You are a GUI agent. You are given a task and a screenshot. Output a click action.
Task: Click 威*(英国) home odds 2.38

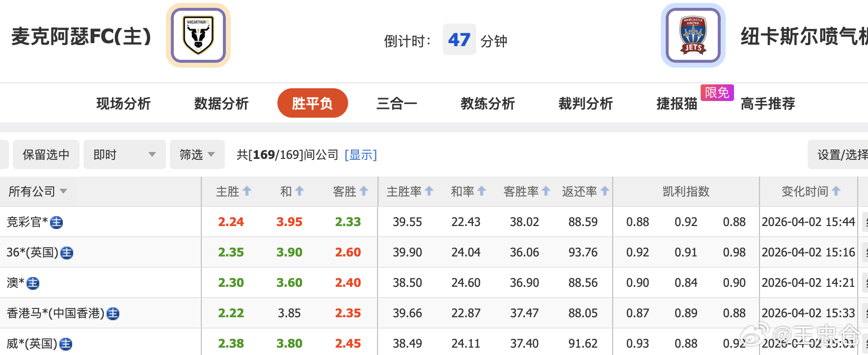[x=231, y=344]
